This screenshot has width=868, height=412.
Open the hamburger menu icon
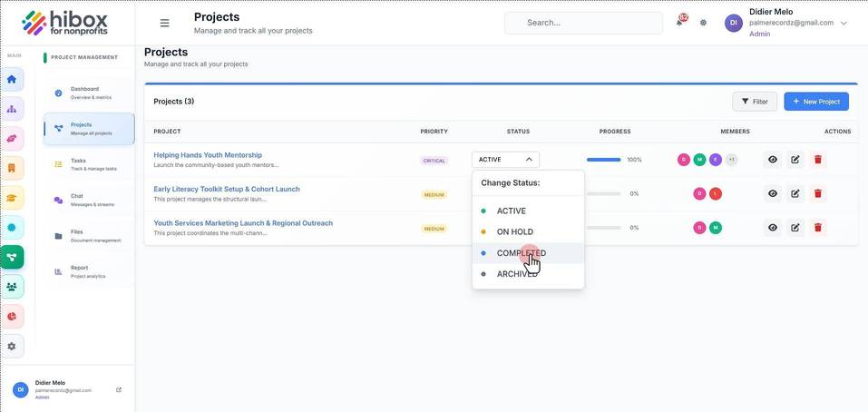[x=164, y=23]
